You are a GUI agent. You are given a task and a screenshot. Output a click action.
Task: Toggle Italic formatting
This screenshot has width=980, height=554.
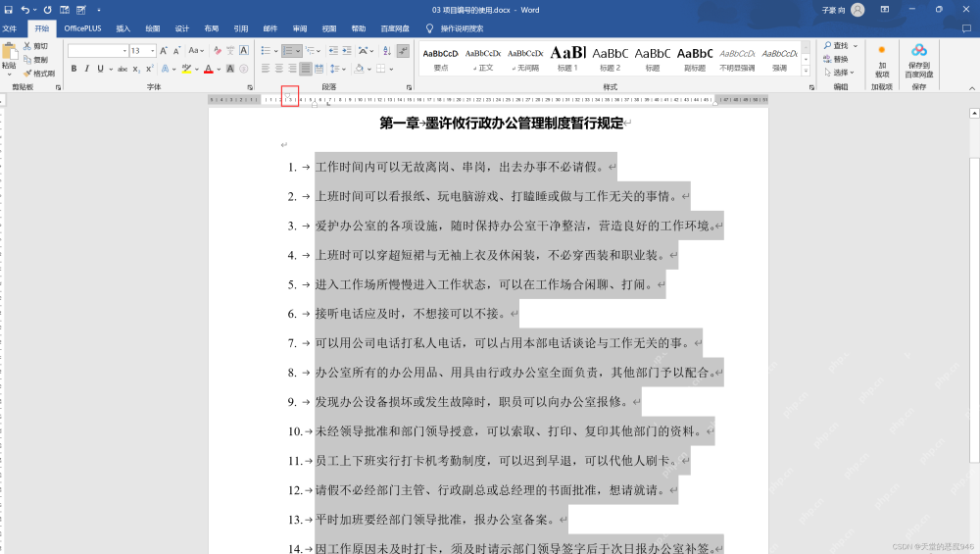point(87,69)
